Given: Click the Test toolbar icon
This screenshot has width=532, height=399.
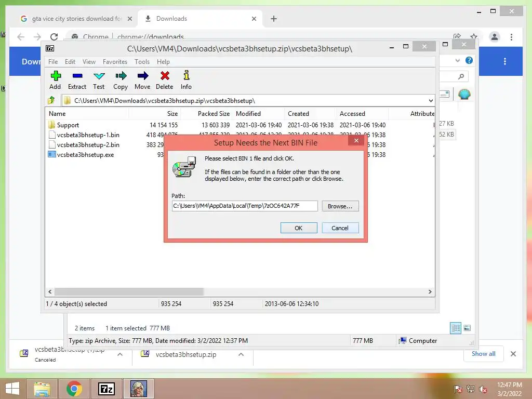Looking at the screenshot, I should pyautogui.click(x=99, y=76).
